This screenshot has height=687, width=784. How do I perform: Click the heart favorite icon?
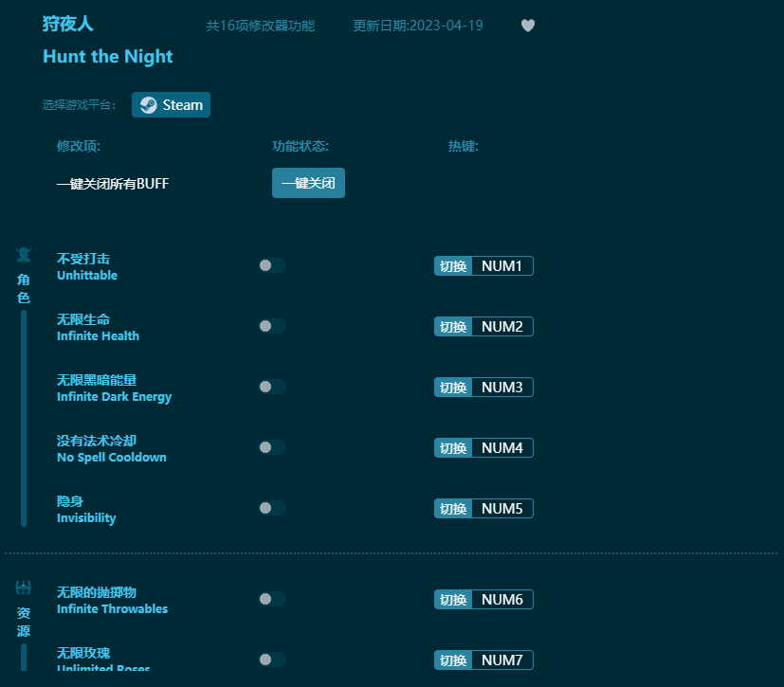click(x=528, y=26)
